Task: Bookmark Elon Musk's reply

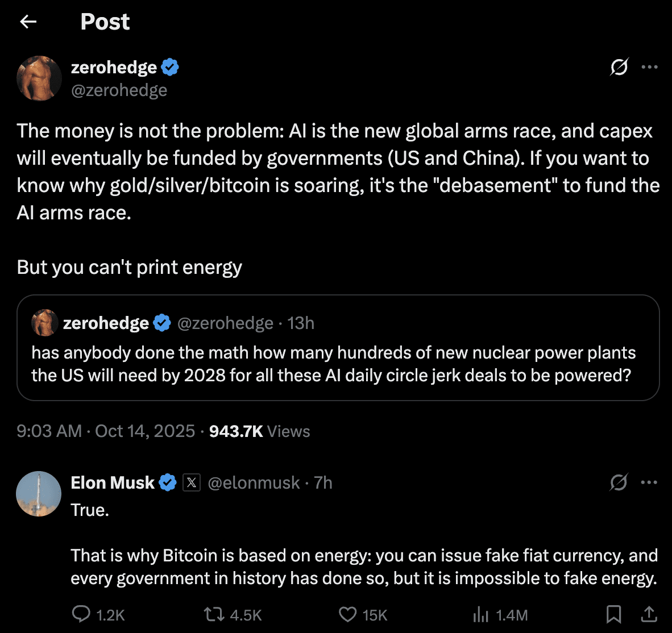Action: [613, 614]
